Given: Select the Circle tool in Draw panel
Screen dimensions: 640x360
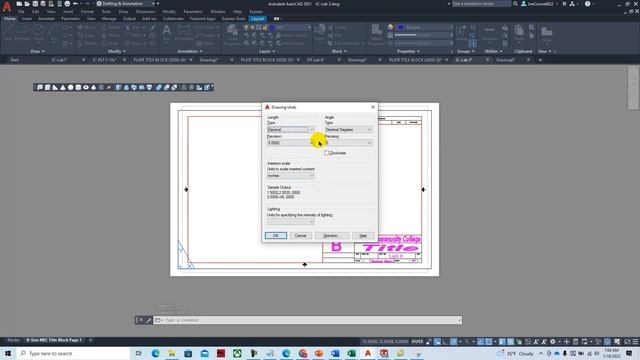Looking at the screenshot, I should coord(39,32).
